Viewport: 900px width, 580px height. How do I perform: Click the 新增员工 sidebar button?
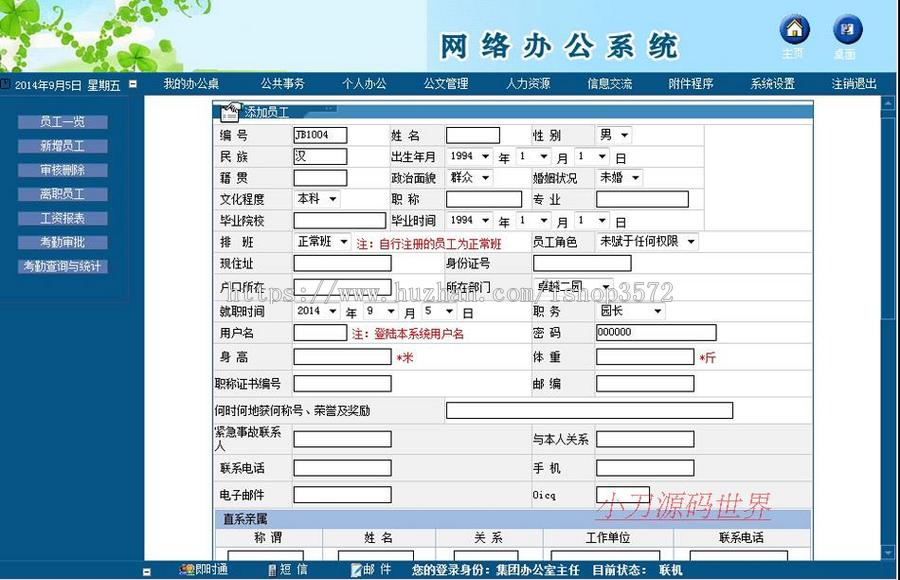pyautogui.click(x=63, y=145)
